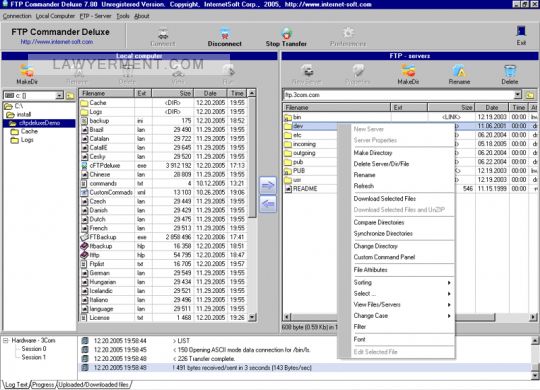The height and width of the screenshot is (390, 540).
Task: Click the FTP servers MakeDir icon
Action: (x=408, y=71)
